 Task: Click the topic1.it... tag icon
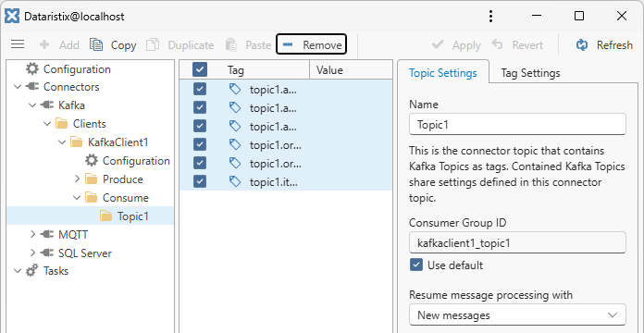235,181
